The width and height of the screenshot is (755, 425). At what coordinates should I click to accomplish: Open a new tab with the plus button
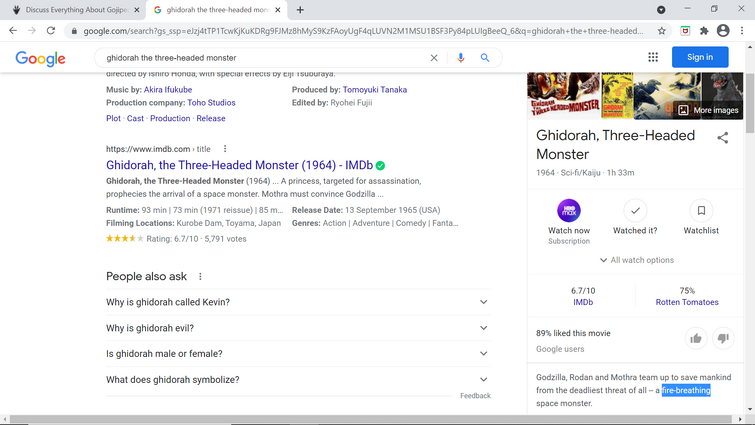pyautogui.click(x=300, y=10)
